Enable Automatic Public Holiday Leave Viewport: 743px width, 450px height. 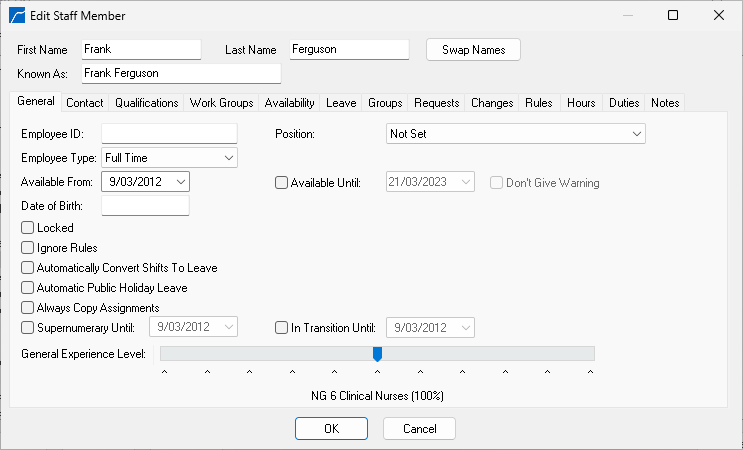tap(28, 288)
